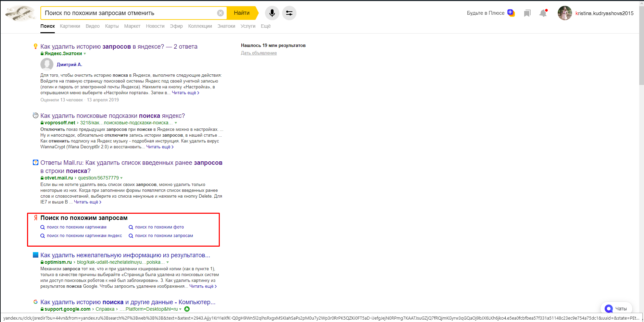Click 'Читать ещё' in otvet.mail.ru snippet
The image size is (644, 322).
(x=88, y=202)
